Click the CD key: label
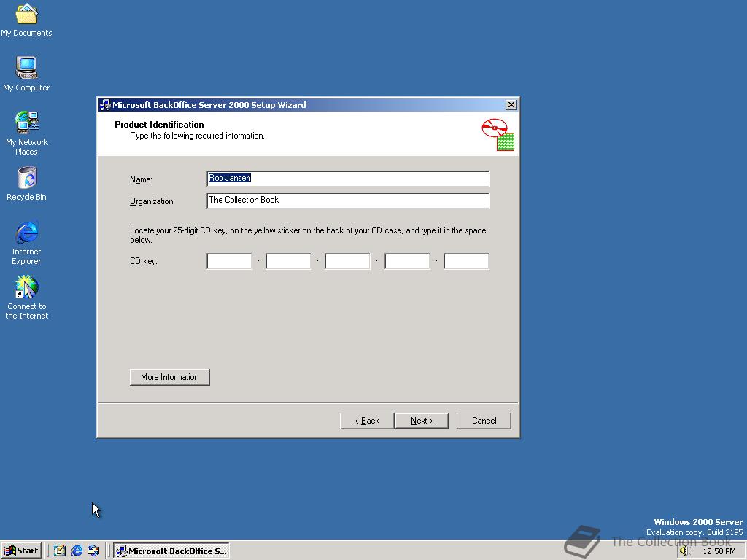This screenshot has width=747, height=560. click(x=144, y=261)
